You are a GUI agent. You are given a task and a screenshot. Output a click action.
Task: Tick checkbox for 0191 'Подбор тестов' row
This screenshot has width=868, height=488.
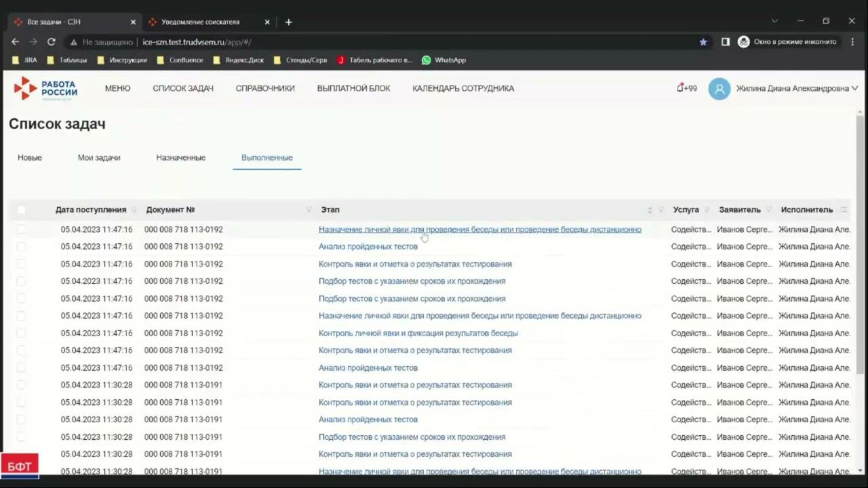pyautogui.click(x=21, y=437)
